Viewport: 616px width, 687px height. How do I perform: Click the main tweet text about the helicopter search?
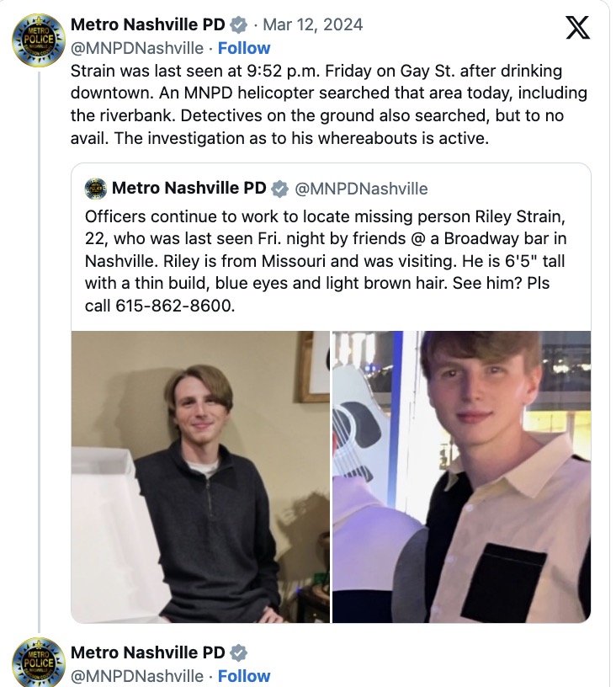[328, 104]
